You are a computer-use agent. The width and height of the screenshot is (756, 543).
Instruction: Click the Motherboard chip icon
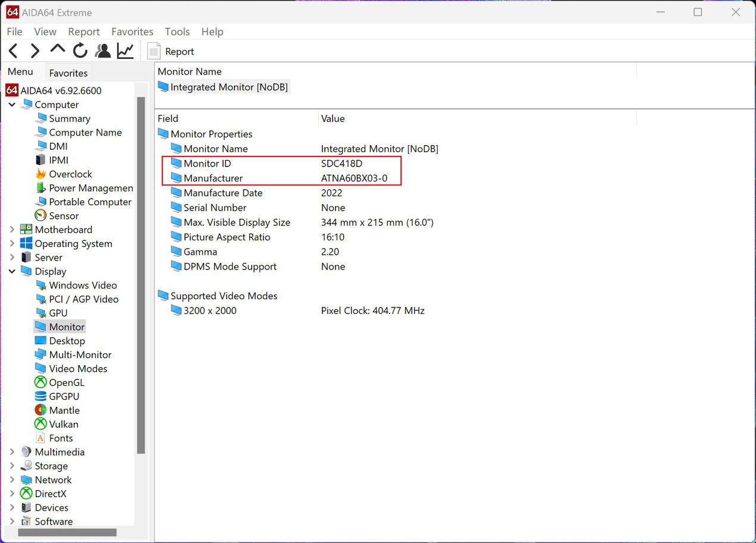[26, 230]
